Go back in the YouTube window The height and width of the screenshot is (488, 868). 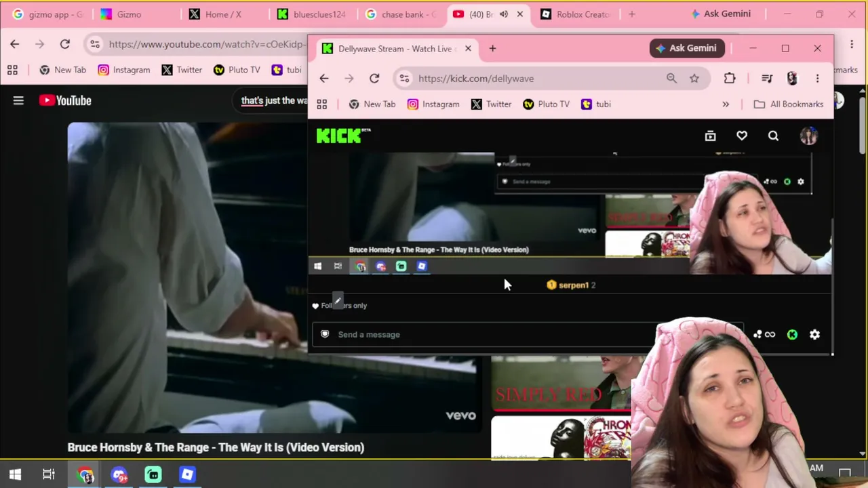(x=15, y=44)
